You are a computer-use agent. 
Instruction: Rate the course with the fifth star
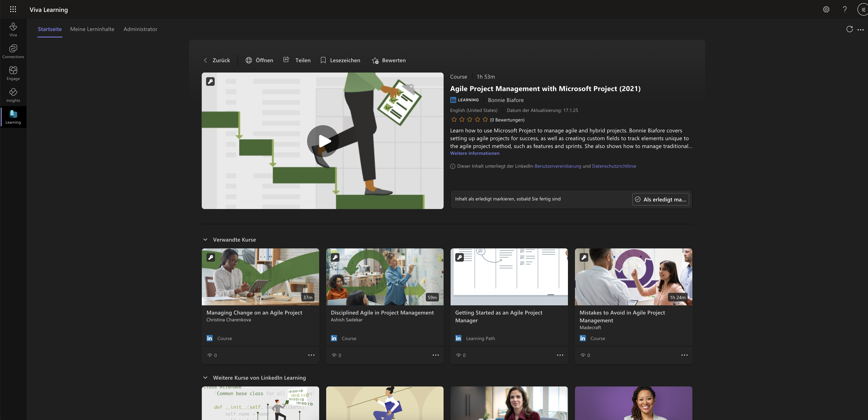[x=485, y=120]
